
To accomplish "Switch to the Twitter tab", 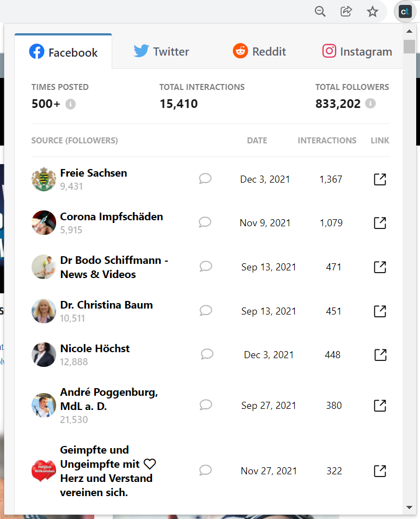I will [x=161, y=52].
